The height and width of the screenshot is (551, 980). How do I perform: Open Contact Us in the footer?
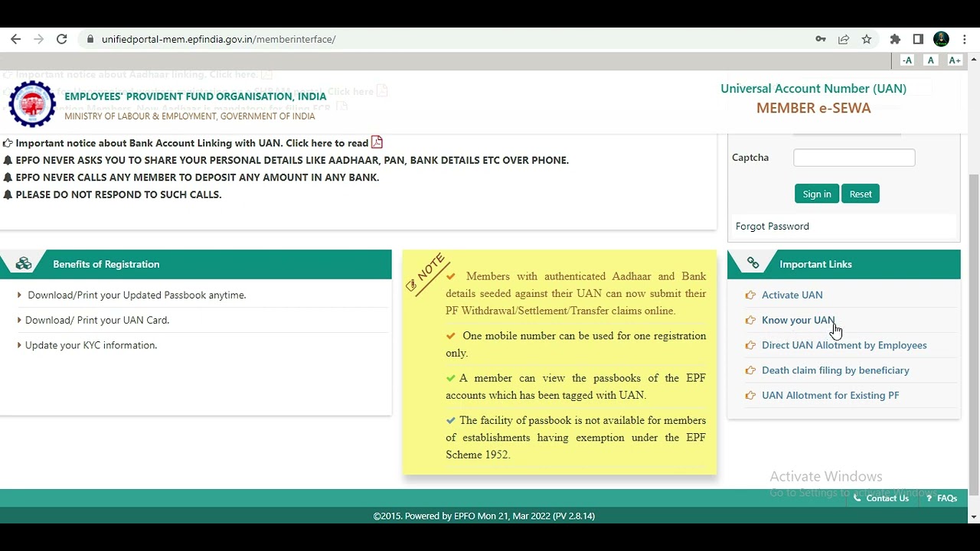pyautogui.click(x=881, y=498)
